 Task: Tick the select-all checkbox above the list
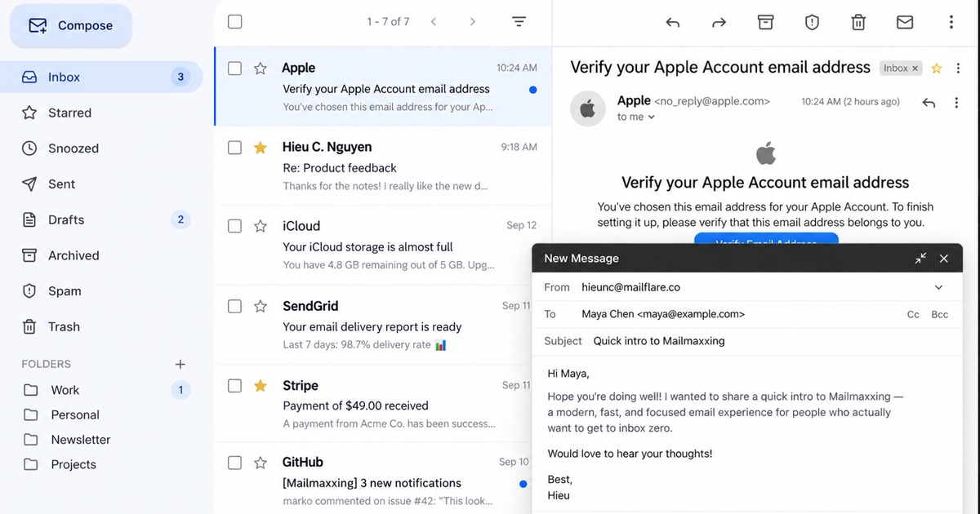235,21
